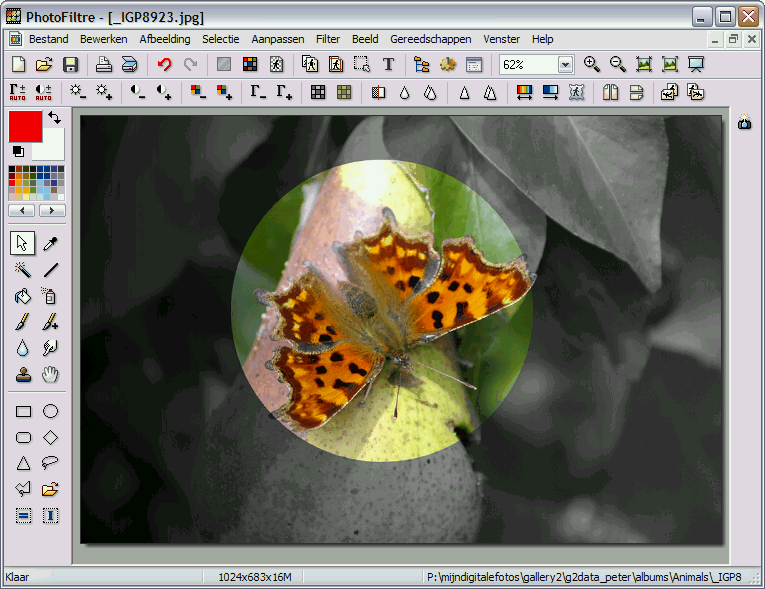The width and height of the screenshot is (765, 589).
Task: Click the white background color swatch
Action: click(53, 149)
